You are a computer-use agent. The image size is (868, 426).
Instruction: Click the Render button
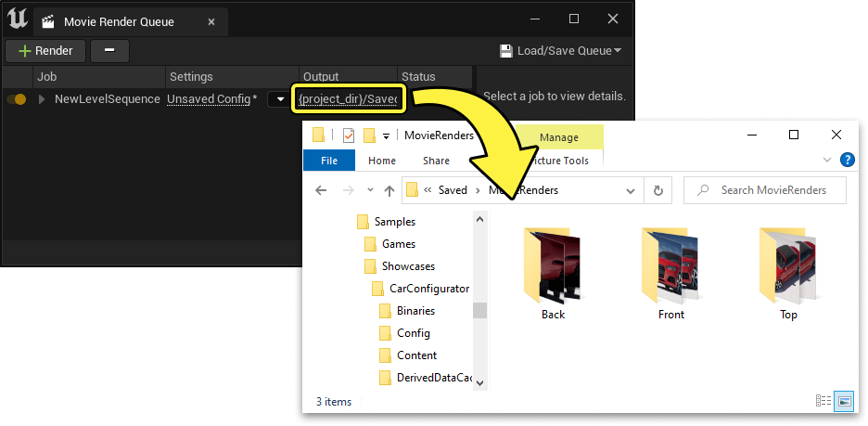(x=45, y=51)
